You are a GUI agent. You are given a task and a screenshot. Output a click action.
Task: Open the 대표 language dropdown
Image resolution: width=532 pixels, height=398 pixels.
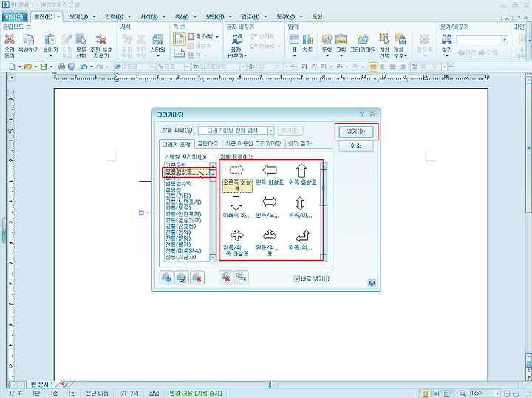187,66
